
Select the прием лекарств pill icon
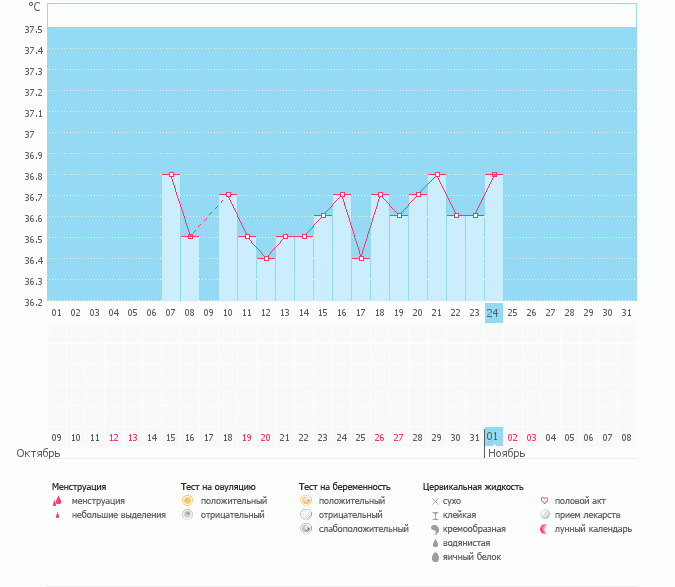[544, 515]
